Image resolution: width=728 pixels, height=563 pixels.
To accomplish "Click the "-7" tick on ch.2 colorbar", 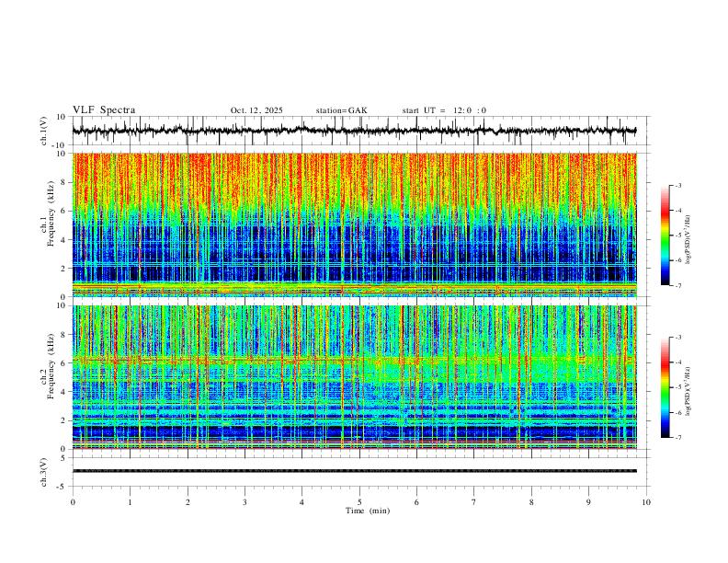I will pyautogui.click(x=677, y=438).
